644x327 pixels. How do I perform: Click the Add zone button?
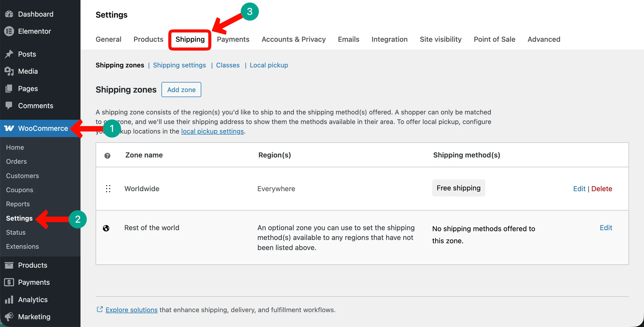click(x=181, y=90)
